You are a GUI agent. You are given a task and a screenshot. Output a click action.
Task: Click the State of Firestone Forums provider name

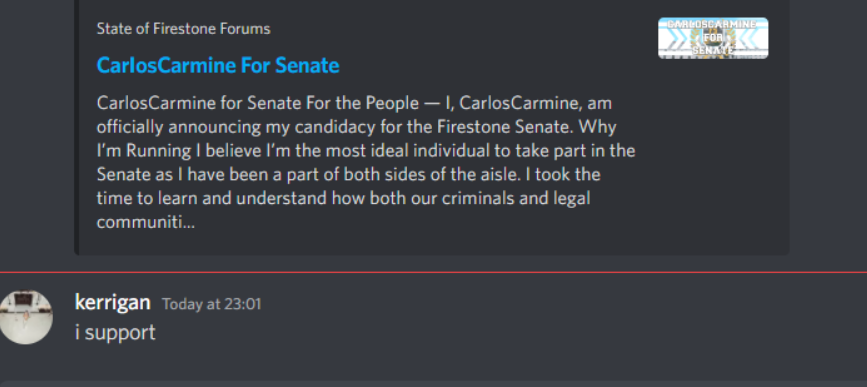point(184,29)
